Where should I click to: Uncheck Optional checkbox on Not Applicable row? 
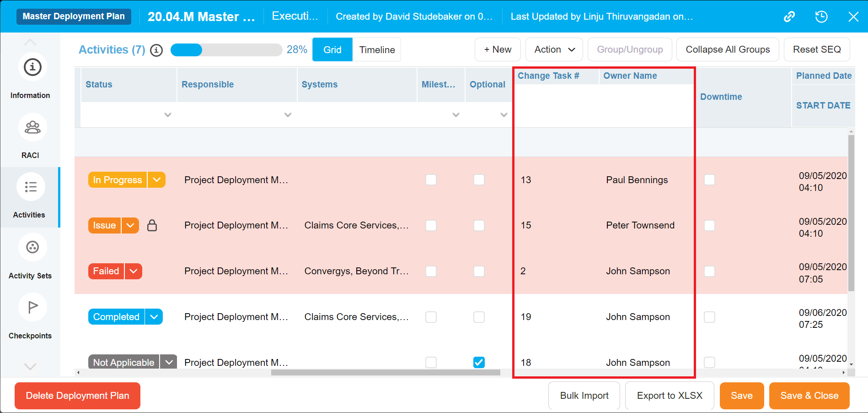point(479,362)
